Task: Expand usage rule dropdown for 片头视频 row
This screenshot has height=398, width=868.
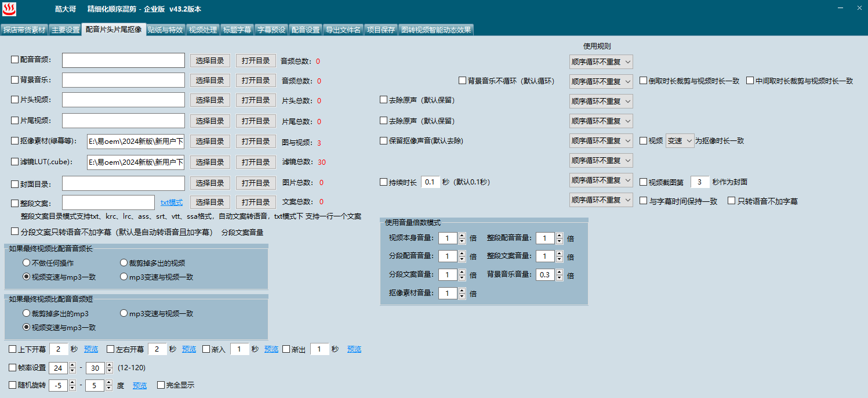Action: [601, 101]
